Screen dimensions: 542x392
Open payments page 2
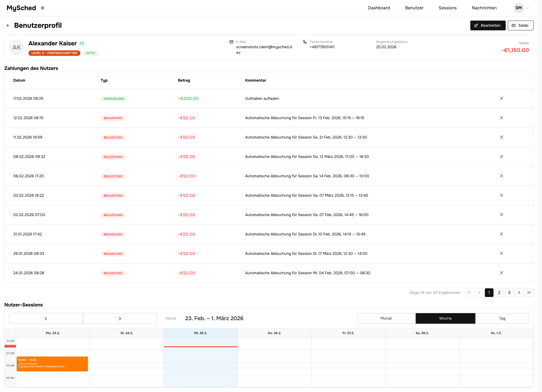click(x=499, y=293)
